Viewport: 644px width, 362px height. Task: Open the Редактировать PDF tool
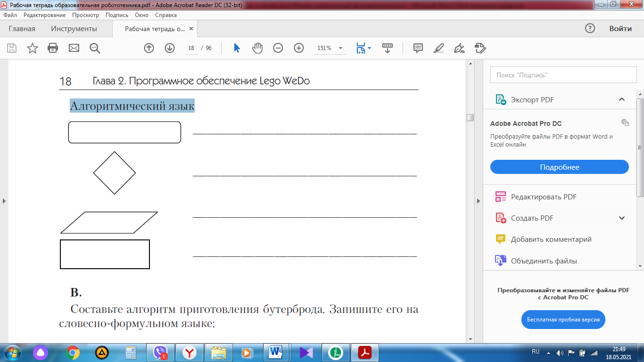[536, 197]
